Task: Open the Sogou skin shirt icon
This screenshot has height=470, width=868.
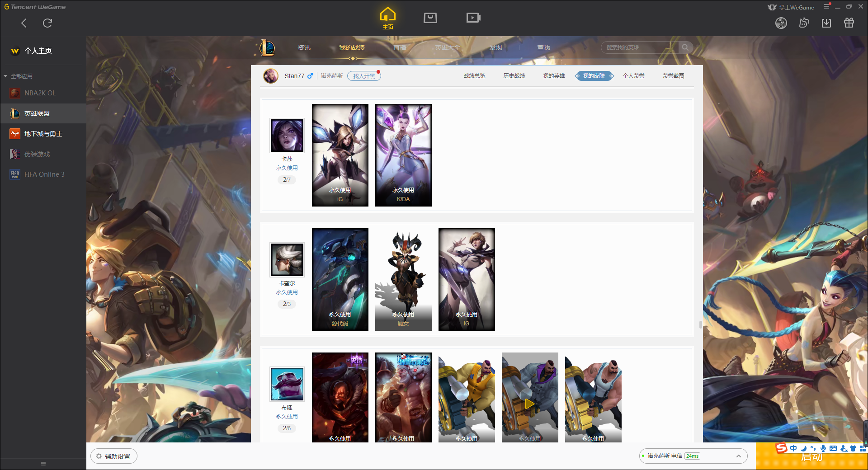Action: 853,448
